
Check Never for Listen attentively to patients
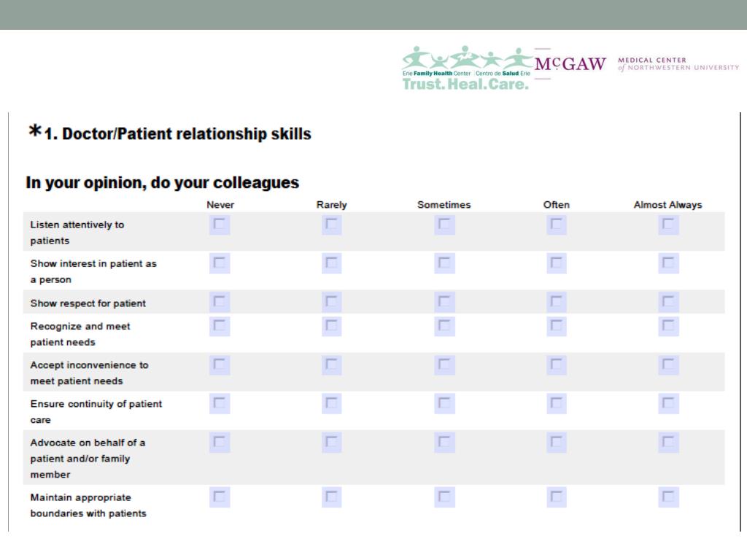(220, 225)
